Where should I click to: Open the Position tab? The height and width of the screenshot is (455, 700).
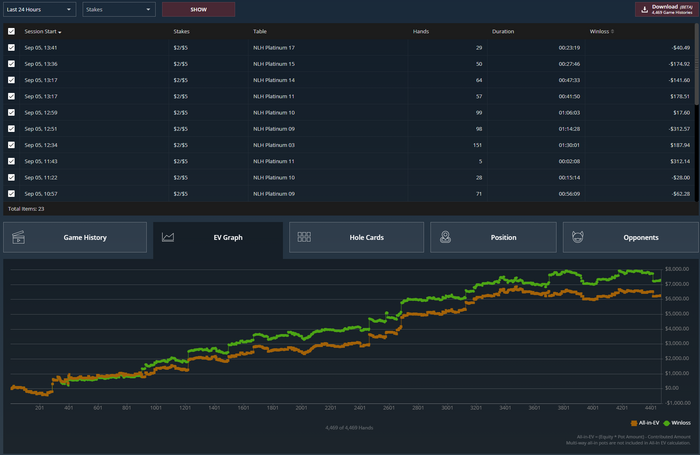493,238
